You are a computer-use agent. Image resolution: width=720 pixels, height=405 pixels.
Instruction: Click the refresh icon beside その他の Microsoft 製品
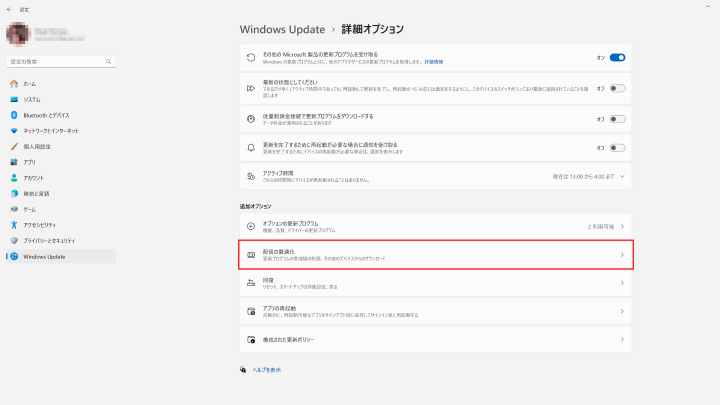tap(251, 58)
